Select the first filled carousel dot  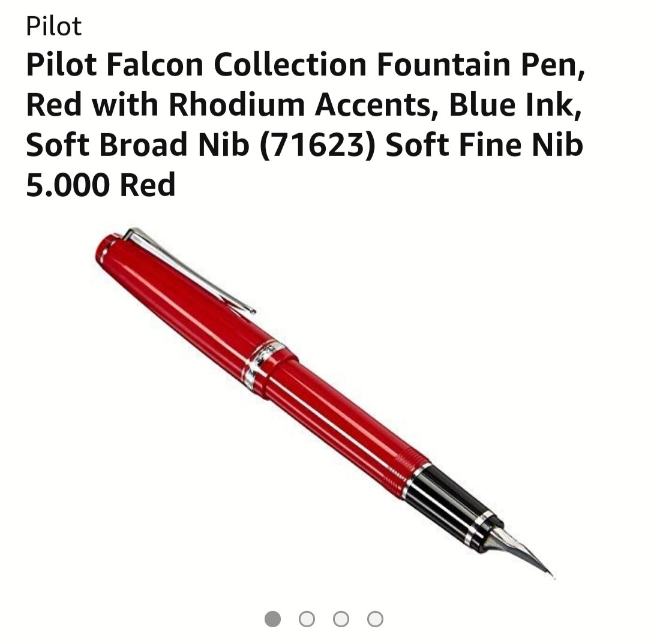272,619
